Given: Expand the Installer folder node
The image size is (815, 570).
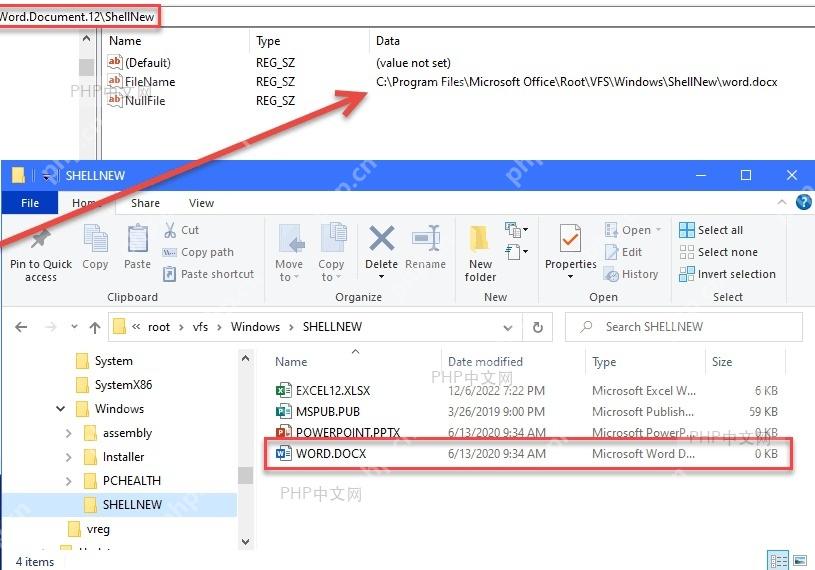Looking at the screenshot, I should (x=68, y=457).
